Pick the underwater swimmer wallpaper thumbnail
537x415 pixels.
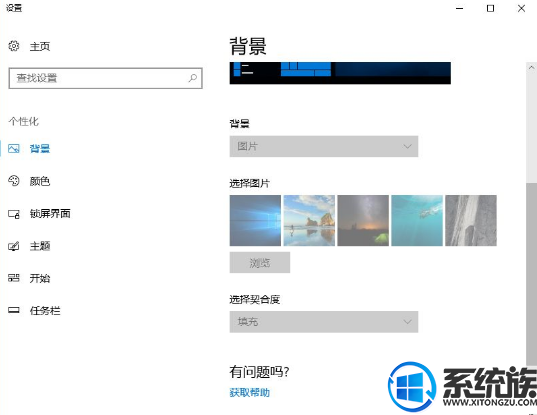coord(417,221)
